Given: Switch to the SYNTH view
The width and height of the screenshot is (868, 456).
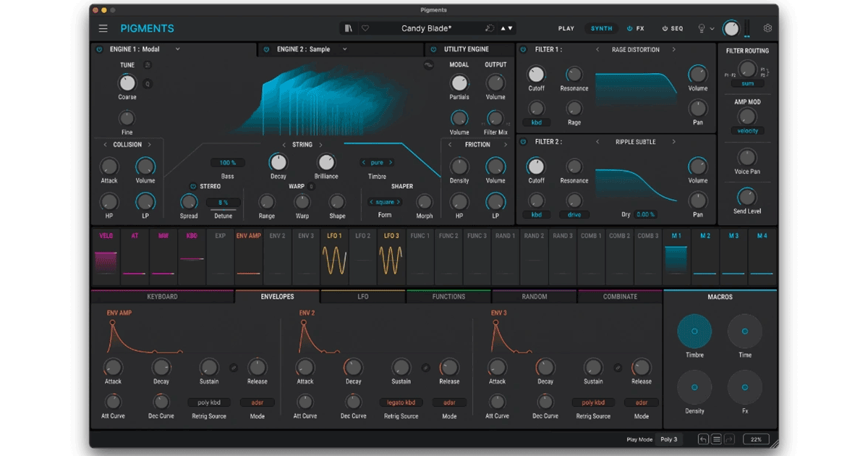Looking at the screenshot, I should [x=601, y=28].
